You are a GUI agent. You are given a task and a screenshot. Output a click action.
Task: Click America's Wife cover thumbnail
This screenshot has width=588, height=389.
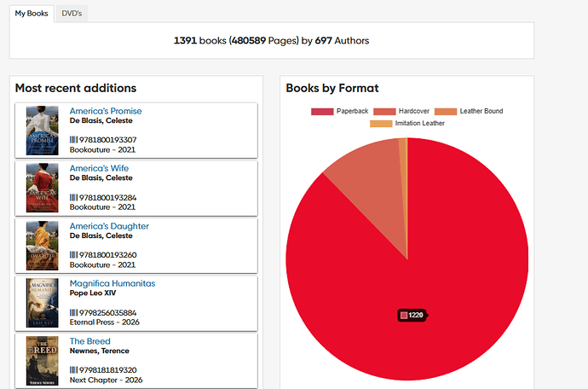coord(43,188)
